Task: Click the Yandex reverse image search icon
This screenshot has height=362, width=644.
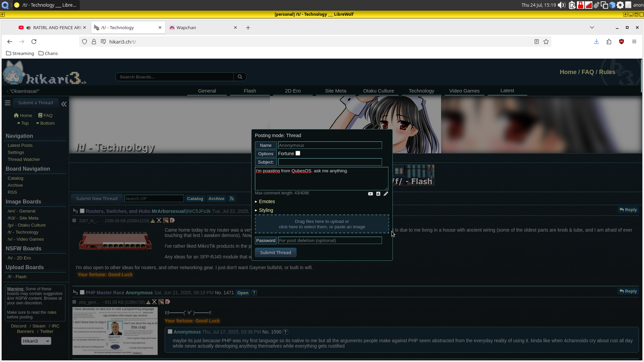Action: (172, 221)
